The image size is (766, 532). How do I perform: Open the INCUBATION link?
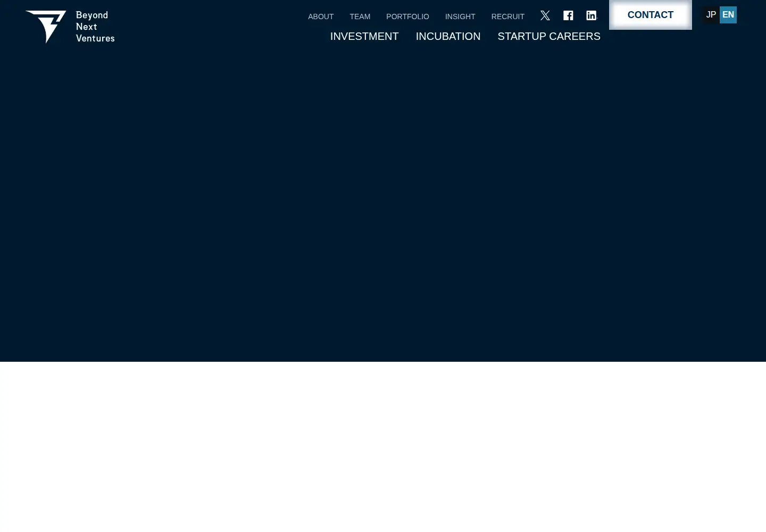[448, 36]
